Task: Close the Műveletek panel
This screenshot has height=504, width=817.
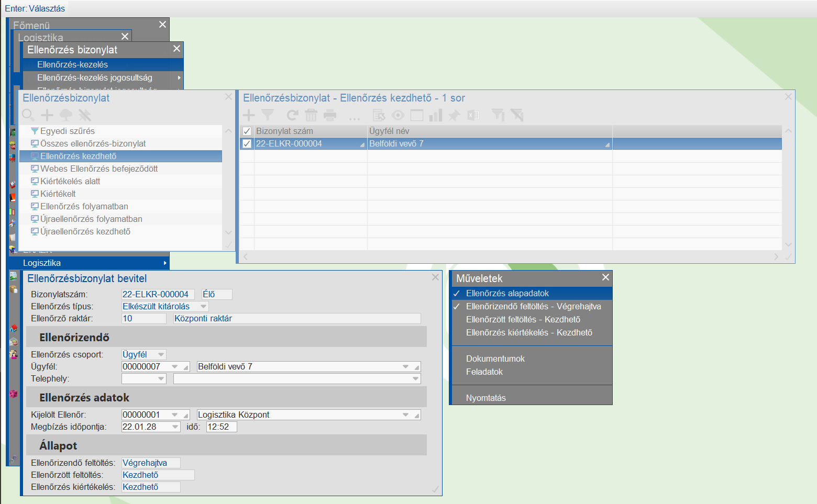Action: click(605, 277)
